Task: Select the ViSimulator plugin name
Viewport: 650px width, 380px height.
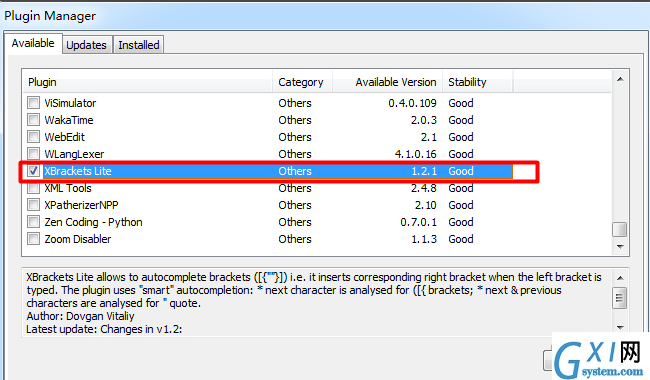Action: coord(70,103)
